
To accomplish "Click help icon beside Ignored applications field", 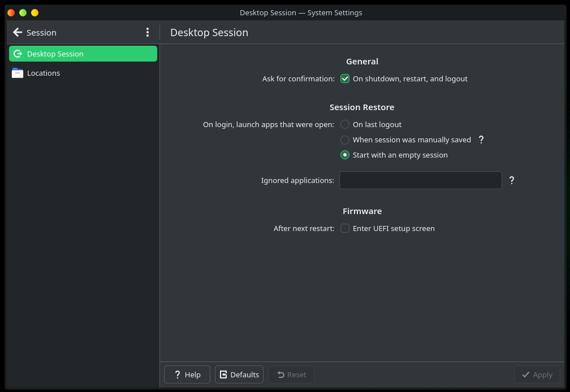I will (x=512, y=180).
